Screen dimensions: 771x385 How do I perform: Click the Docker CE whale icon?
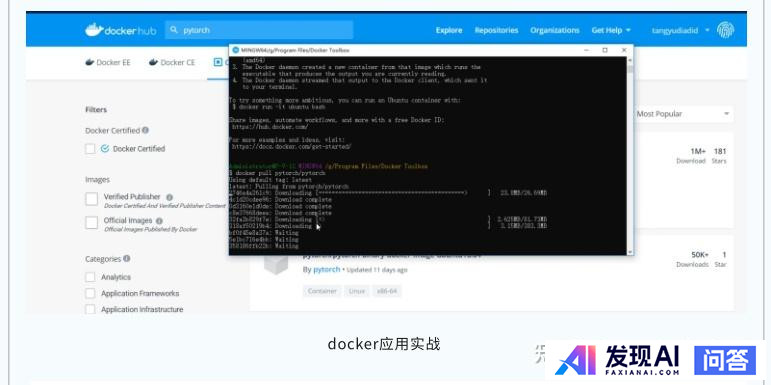coord(153,62)
